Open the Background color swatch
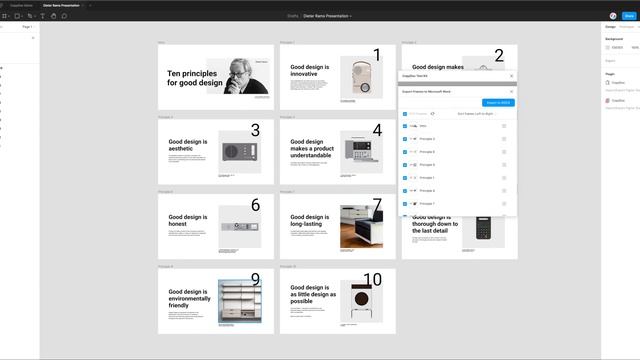The width and height of the screenshot is (640, 360). coord(607,47)
